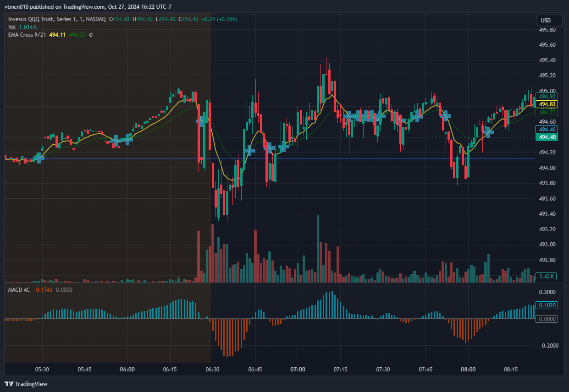Screen dimensions: 569x392
Task: Select the 0.0000 MACD zero label
Action: tap(547, 319)
